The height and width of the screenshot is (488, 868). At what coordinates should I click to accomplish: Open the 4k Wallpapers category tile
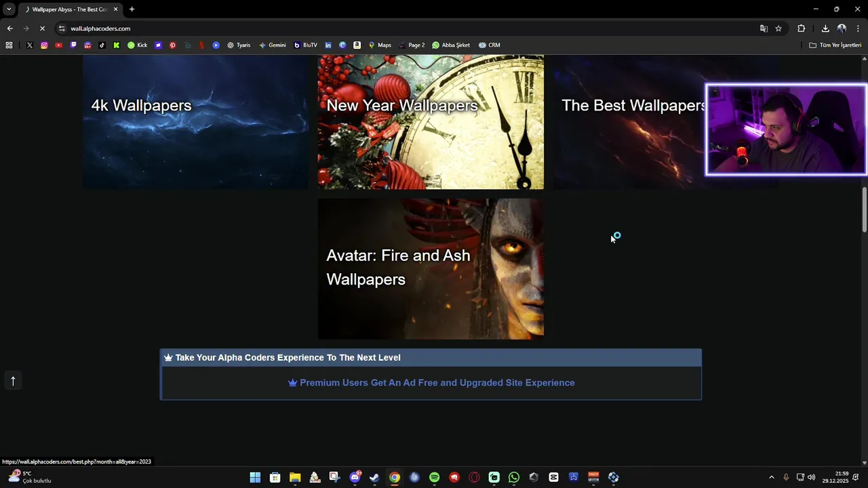point(195,122)
